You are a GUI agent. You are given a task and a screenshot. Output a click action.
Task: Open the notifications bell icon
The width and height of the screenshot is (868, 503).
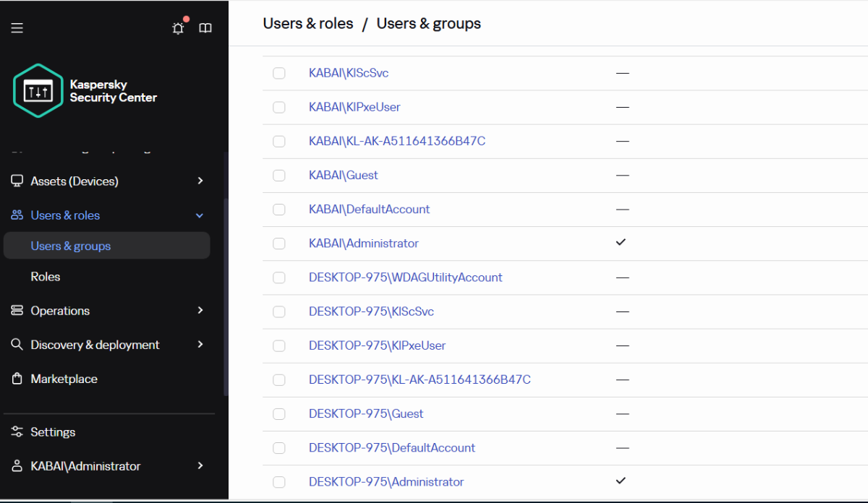(178, 28)
